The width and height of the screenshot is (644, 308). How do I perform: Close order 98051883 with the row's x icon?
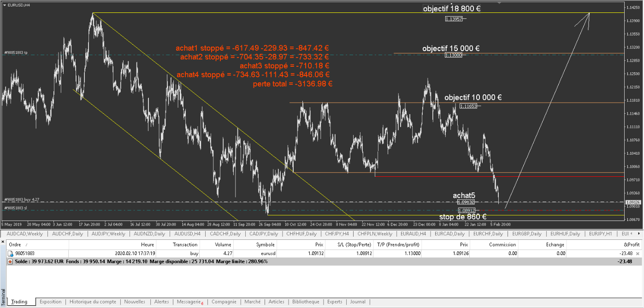pyautogui.click(x=638, y=254)
